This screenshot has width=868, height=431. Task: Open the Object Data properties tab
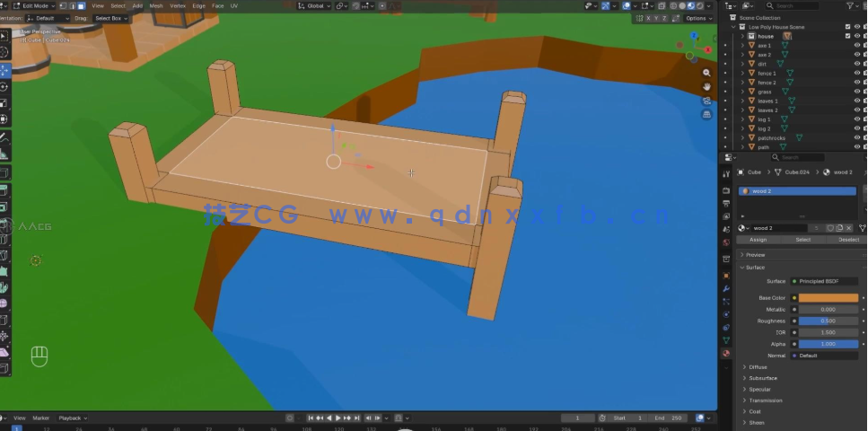[x=726, y=340]
